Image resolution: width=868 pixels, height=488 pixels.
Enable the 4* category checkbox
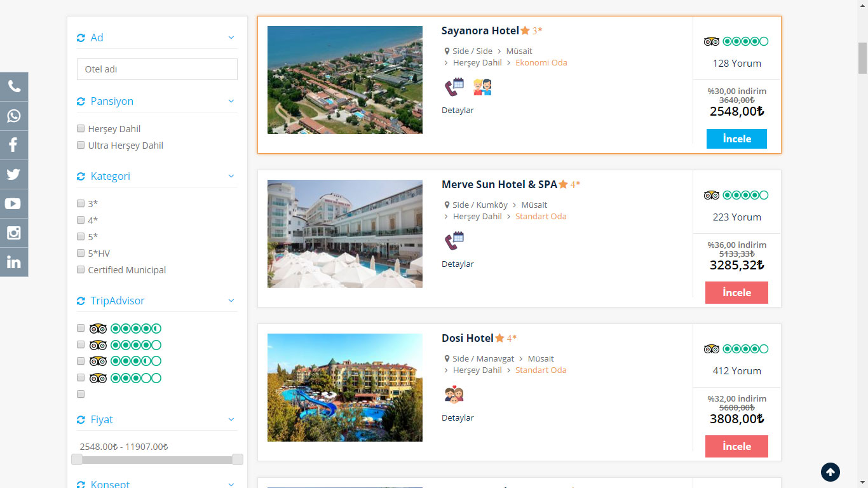click(81, 220)
